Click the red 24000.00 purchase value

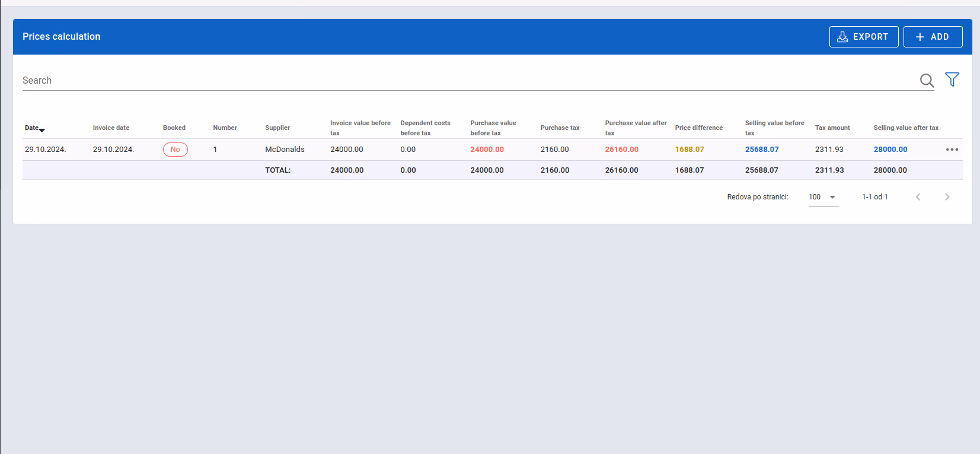(487, 150)
